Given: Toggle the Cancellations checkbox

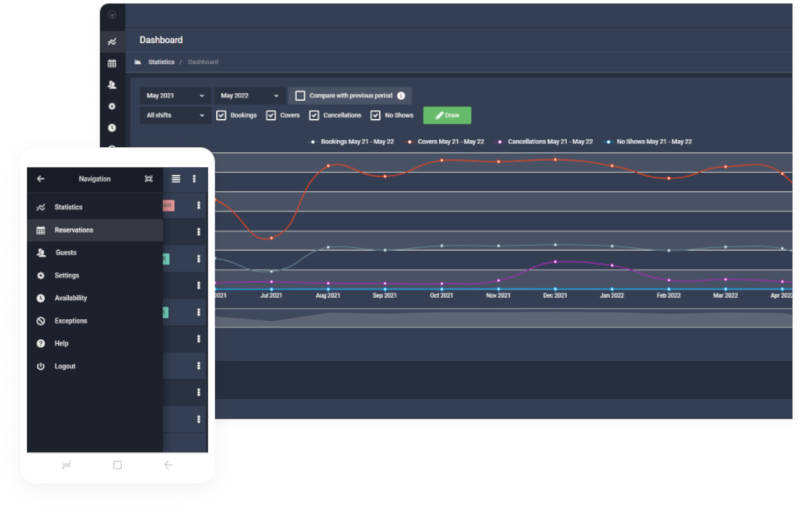Looking at the screenshot, I should tap(314, 116).
